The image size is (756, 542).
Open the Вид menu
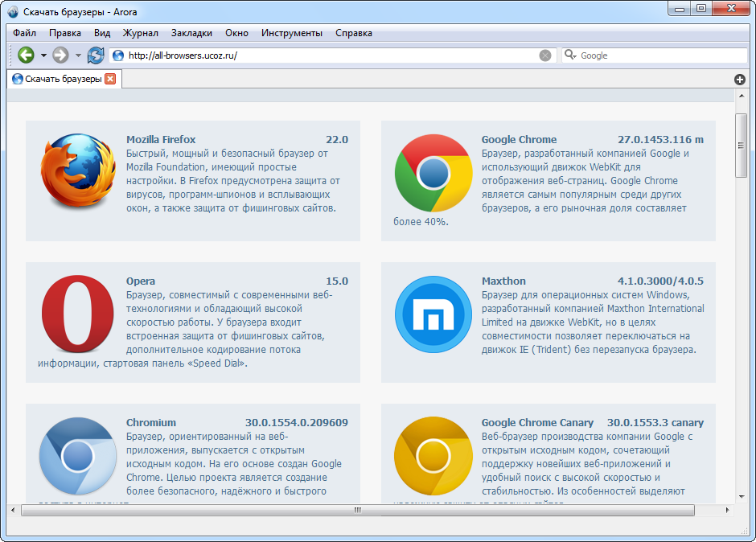(102, 33)
